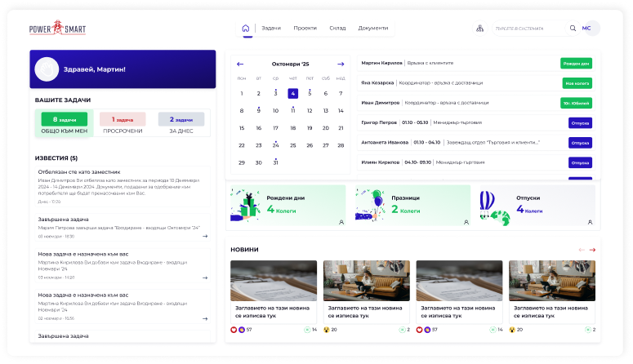Click comment count 14 on first news

311,330
